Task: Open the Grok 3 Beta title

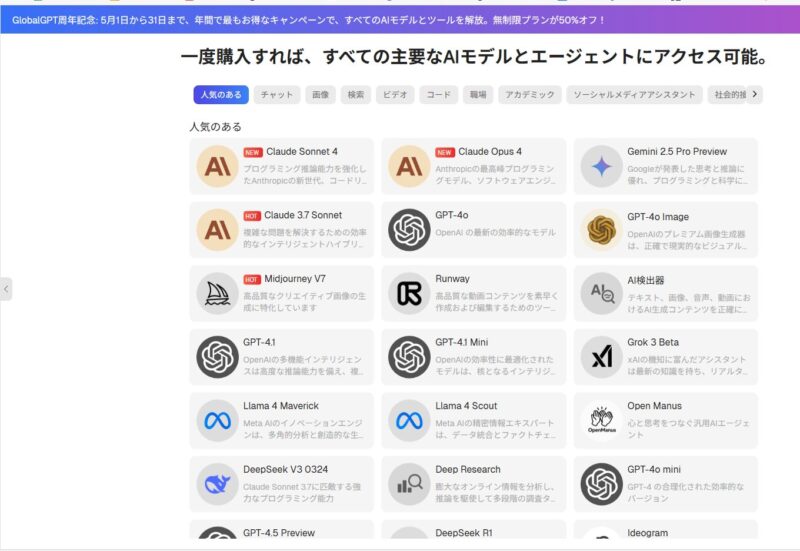Action: click(x=653, y=342)
